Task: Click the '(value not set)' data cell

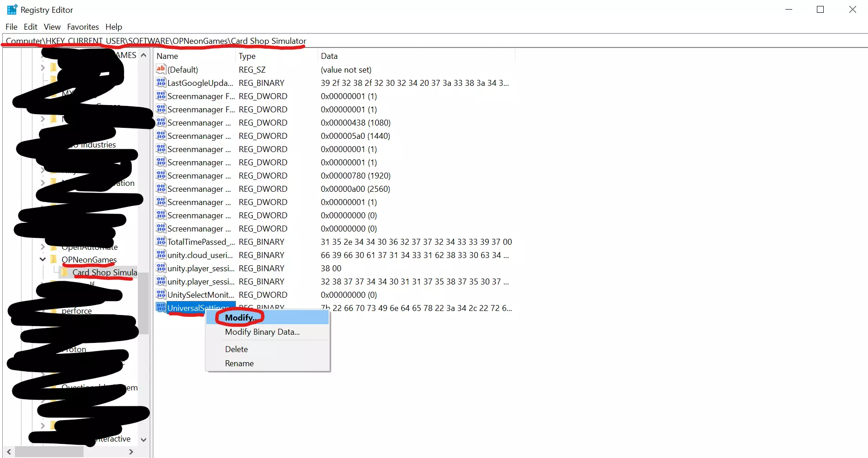Action: [346, 69]
